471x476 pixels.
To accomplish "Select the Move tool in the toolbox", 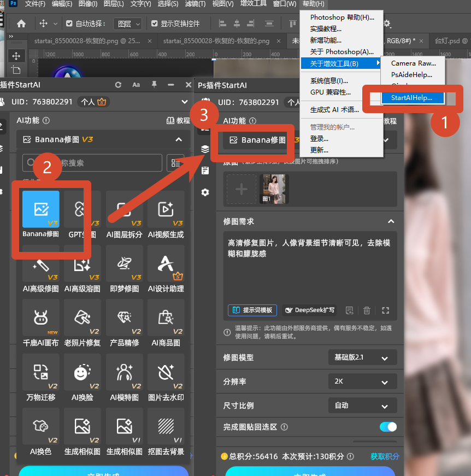I will point(16,56).
